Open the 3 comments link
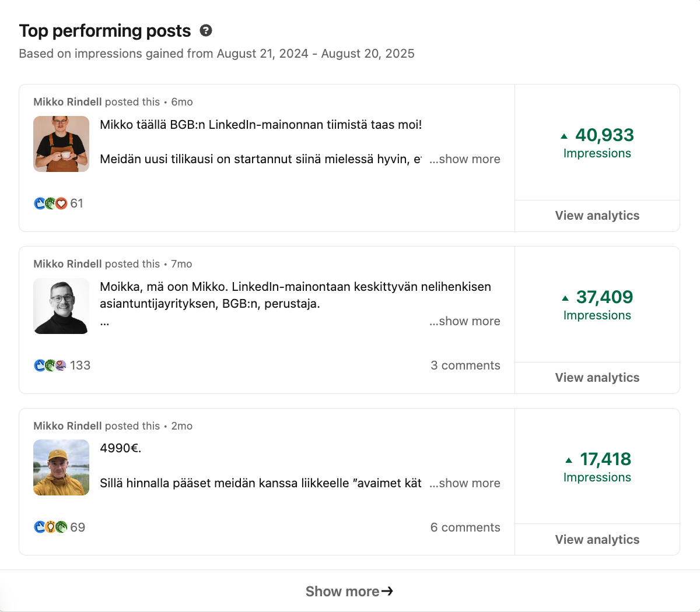The image size is (700, 612). 465,365
